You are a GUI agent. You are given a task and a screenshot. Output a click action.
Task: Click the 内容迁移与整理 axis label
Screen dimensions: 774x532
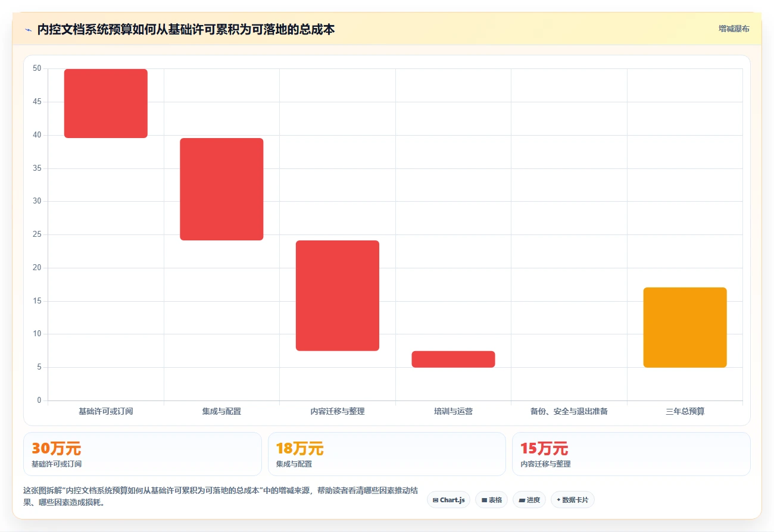338,411
